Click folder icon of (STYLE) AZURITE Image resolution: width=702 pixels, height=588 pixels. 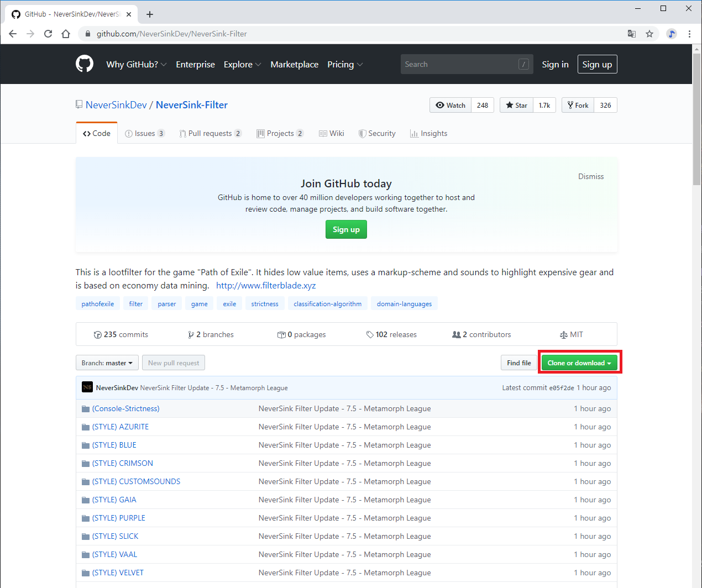point(86,427)
